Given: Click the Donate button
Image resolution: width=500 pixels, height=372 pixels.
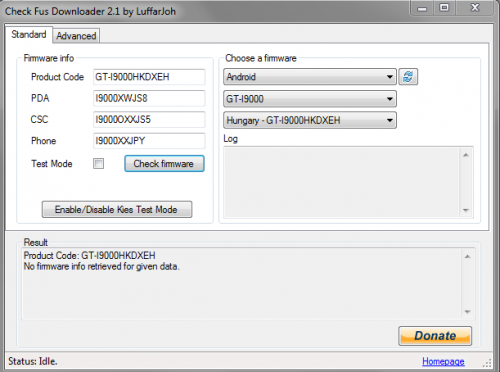Looking at the screenshot, I should pyautogui.click(x=435, y=336).
